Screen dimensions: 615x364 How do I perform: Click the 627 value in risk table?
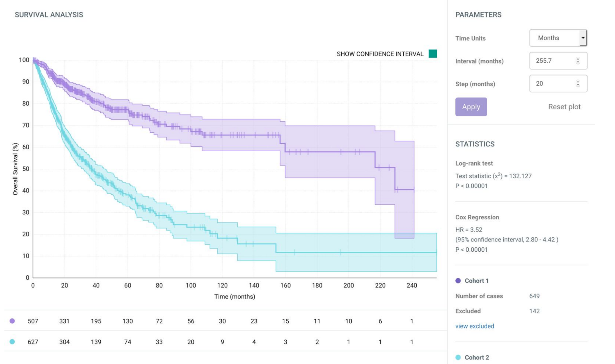(33, 342)
